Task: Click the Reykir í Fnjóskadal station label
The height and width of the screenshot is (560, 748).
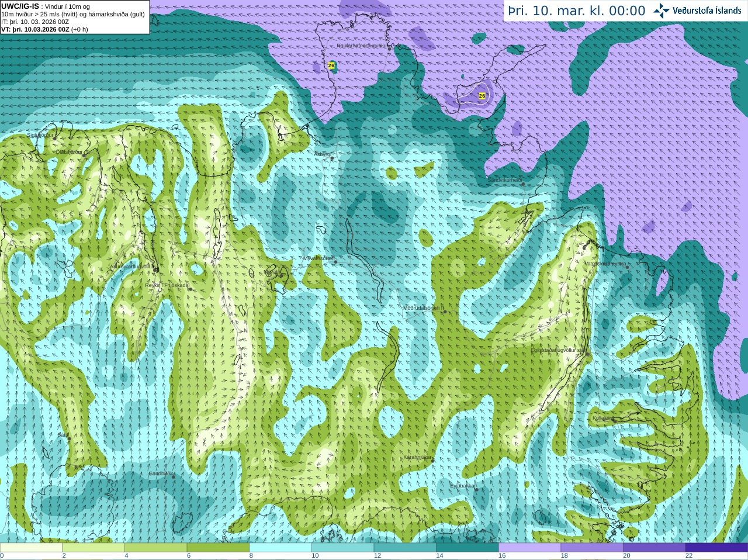Action: tap(168, 285)
